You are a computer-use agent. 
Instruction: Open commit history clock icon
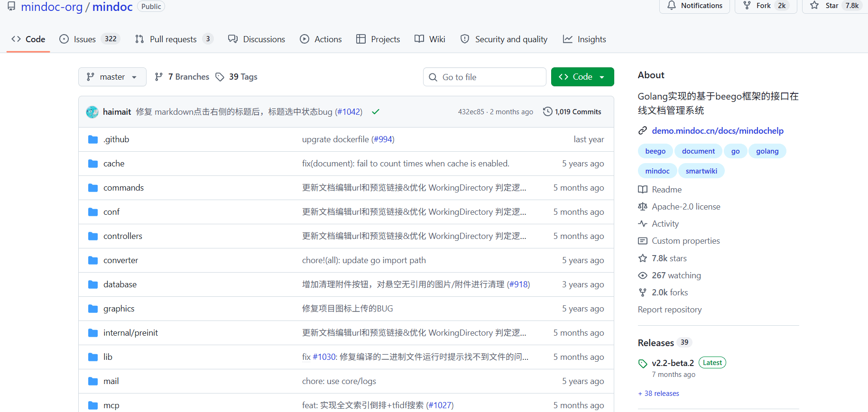[548, 111]
